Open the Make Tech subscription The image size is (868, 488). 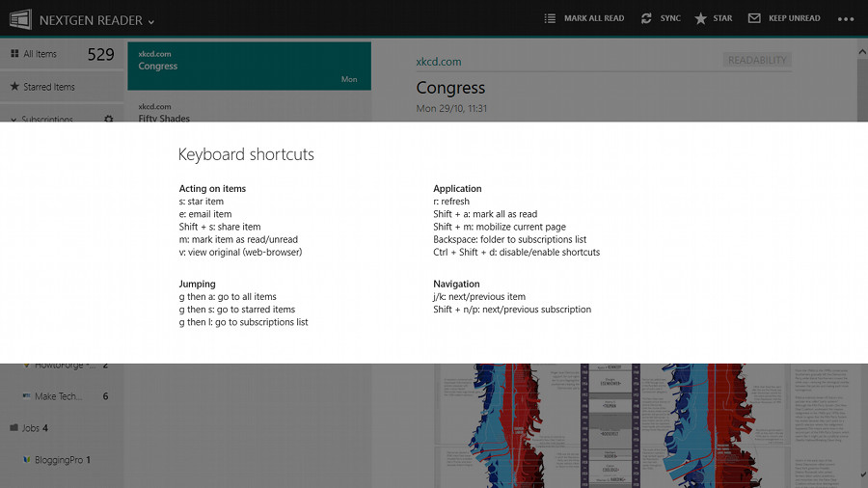[x=59, y=396]
